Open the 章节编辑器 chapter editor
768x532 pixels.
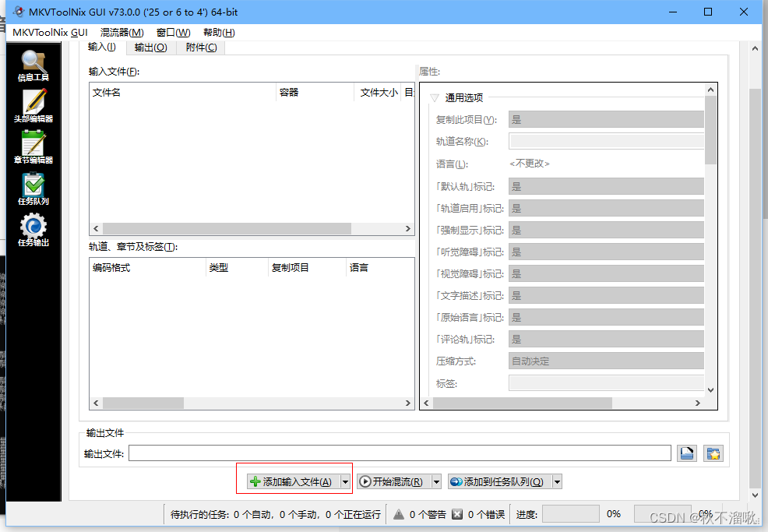[33, 147]
